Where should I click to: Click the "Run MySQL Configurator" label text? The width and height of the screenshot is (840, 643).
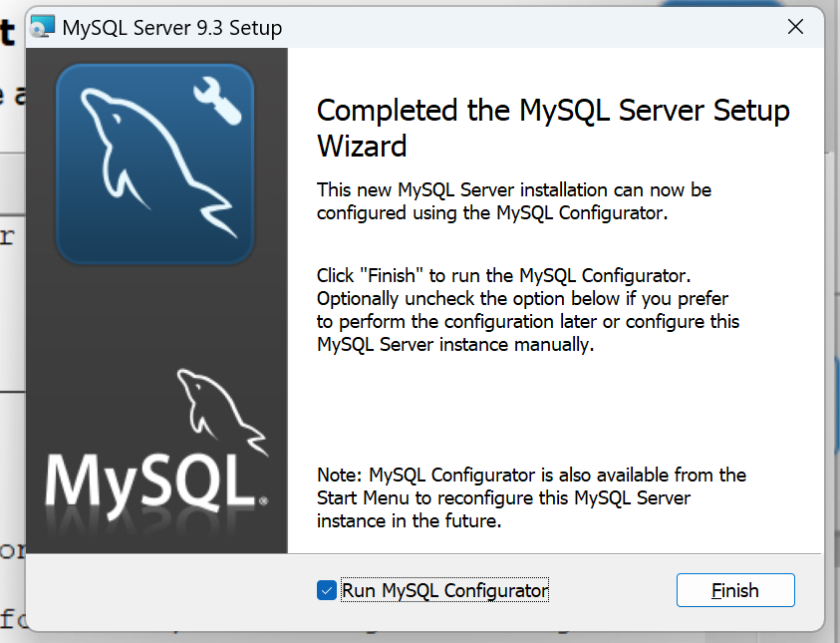(x=444, y=590)
